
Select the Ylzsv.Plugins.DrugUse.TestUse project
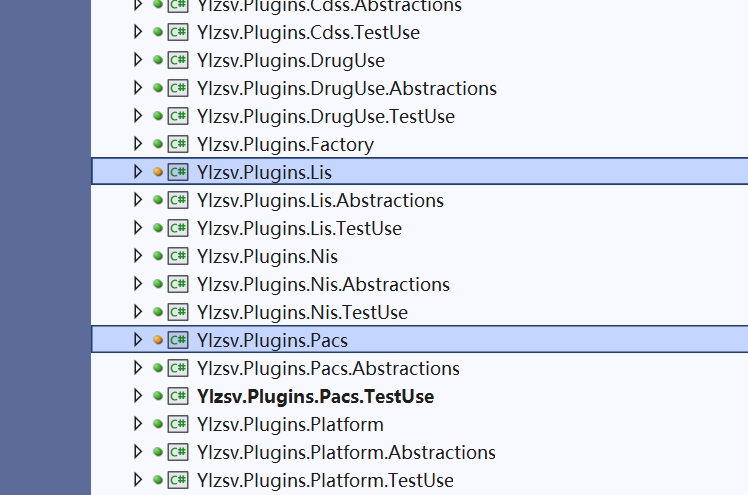(x=325, y=116)
